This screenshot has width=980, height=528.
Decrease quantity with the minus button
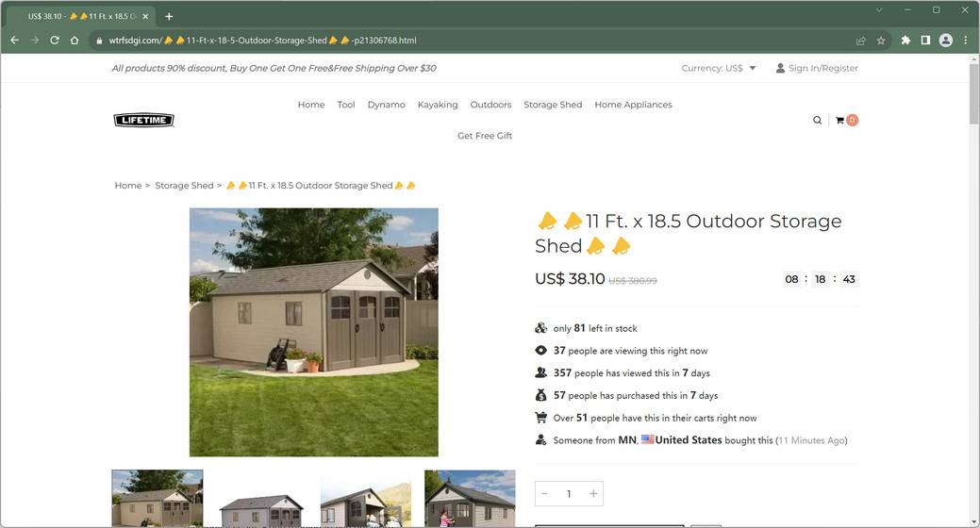tap(544, 494)
